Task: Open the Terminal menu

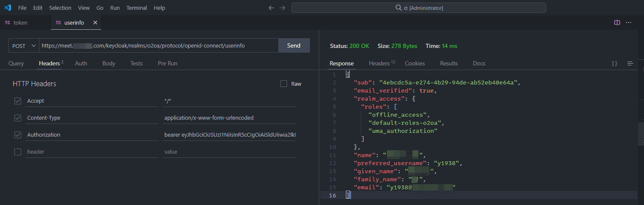Action: 137,8
